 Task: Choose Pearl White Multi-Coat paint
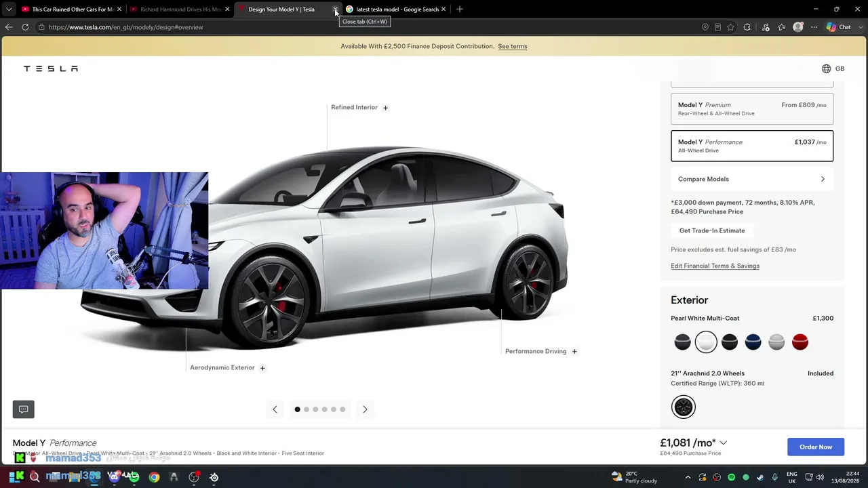pos(706,342)
